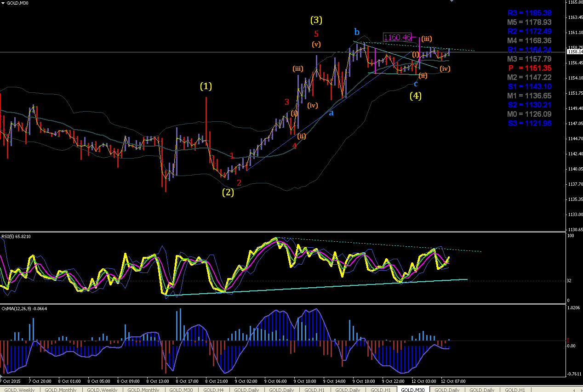
Task: Click the S3 = 1121.96 support label
Action: coord(529,123)
